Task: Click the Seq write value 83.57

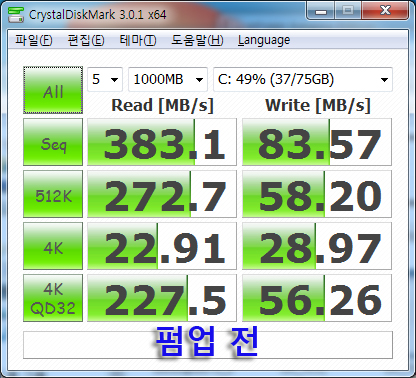Action: pos(317,142)
